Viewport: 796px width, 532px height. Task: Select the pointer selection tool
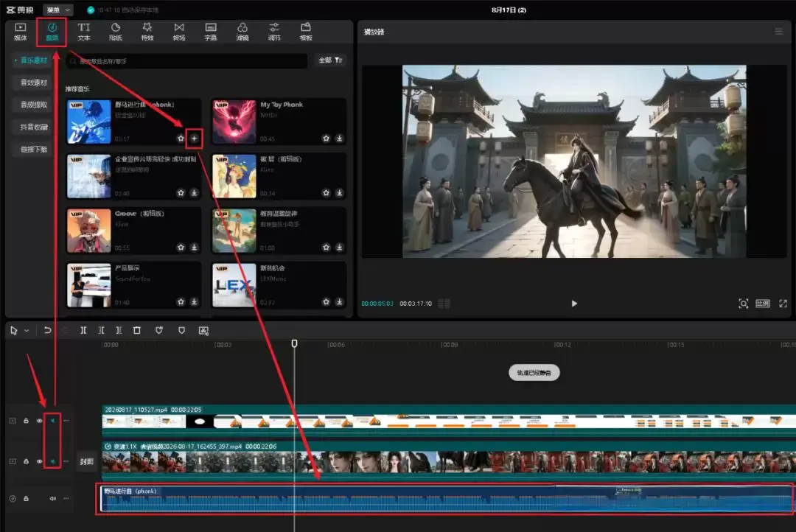tap(14, 330)
